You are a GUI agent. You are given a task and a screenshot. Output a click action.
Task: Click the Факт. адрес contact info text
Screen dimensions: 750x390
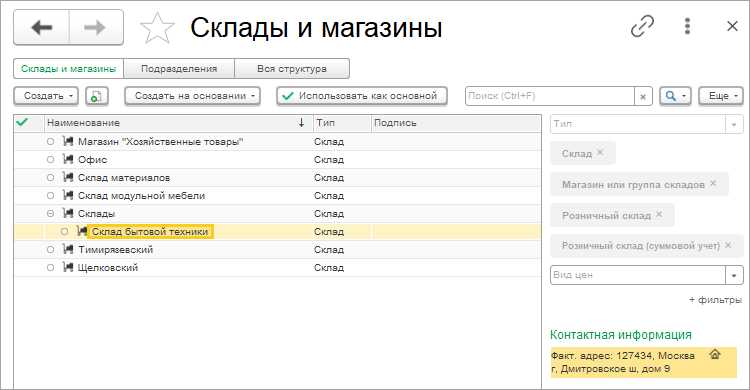coord(623,362)
